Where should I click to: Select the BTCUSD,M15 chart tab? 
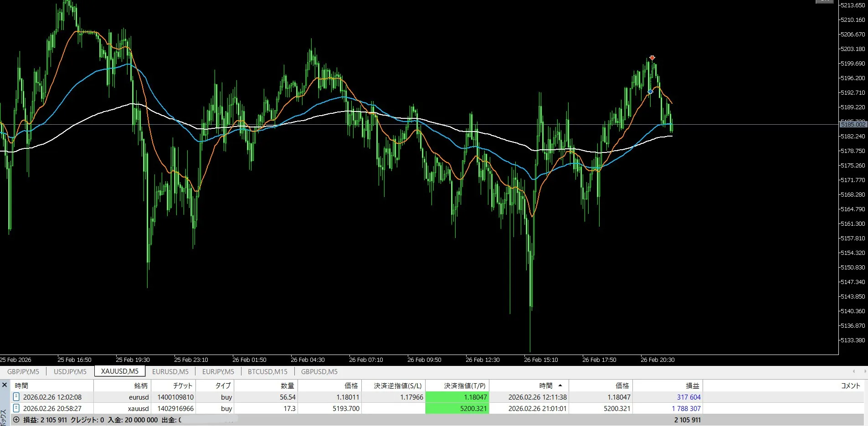267,371
